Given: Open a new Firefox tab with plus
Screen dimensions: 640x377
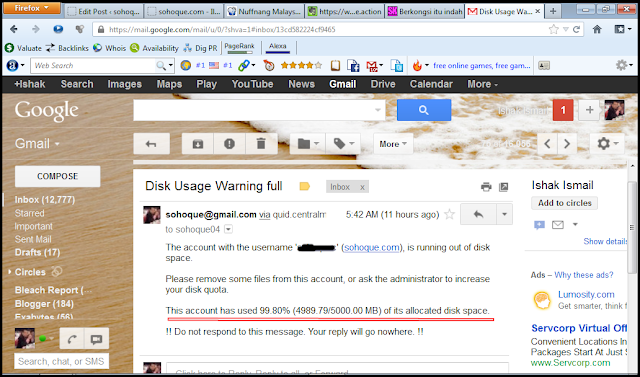Looking at the screenshot, I should tap(553, 11).
